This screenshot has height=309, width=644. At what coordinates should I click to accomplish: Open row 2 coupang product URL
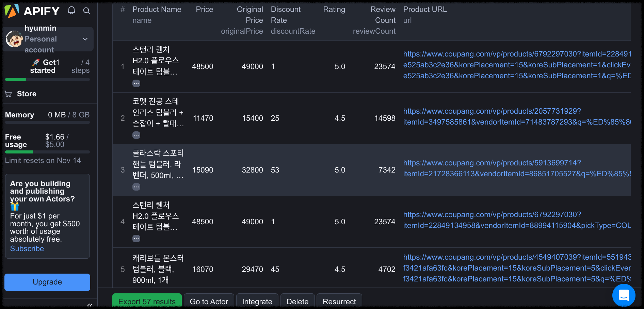[517, 117]
